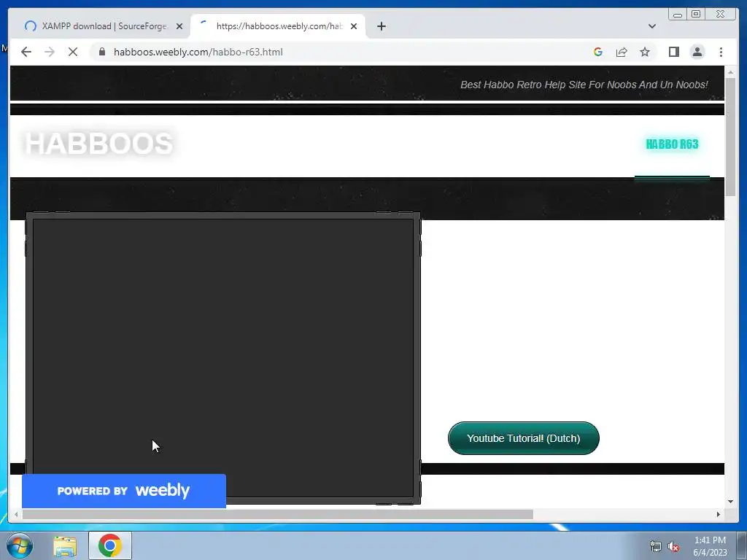The width and height of the screenshot is (747, 560).
Task: Click the HABBOOS site title
Action: tap(99, 144)
